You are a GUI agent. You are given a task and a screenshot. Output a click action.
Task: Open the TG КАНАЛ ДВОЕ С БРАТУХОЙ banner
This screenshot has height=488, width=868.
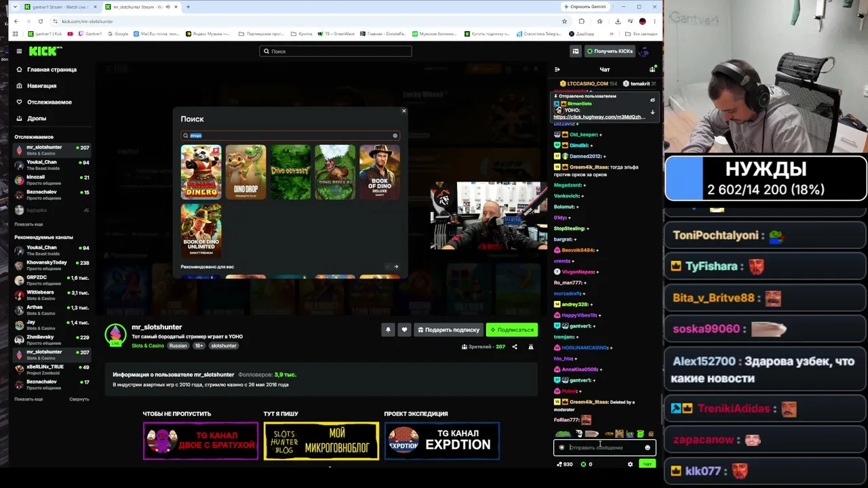click(x=201, y=441)
